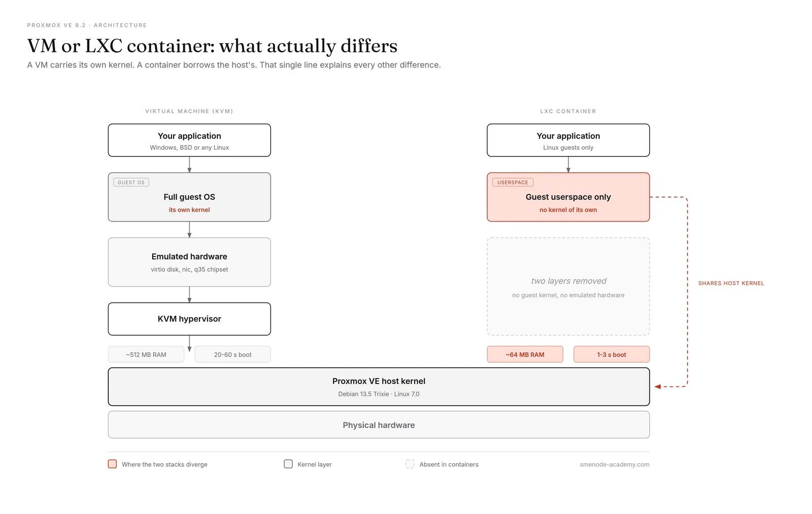812x514 pixels.
Task: Select the GUEST OS tag label
Action: (131, 182)
